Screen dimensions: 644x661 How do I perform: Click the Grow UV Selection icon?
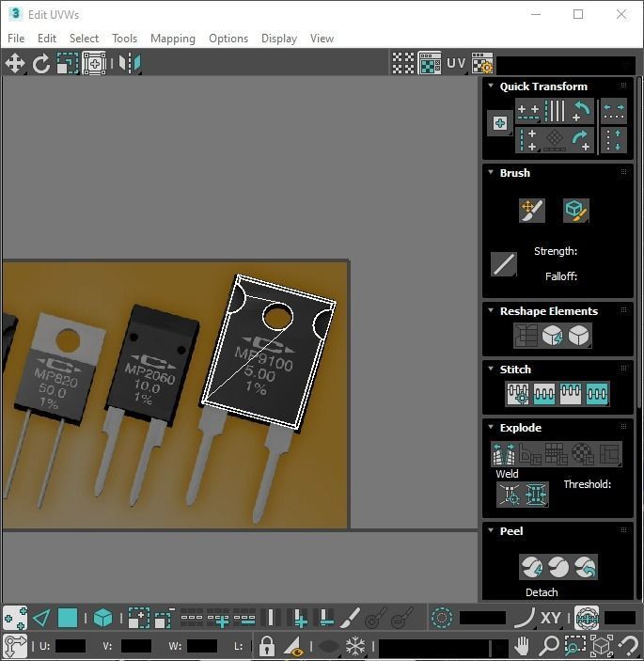point(139,619)
